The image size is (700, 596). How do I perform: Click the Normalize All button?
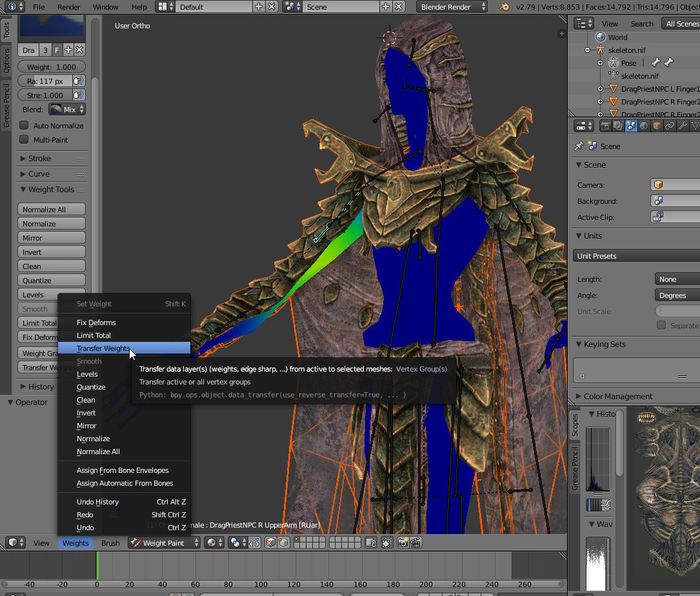click(52, 210)
